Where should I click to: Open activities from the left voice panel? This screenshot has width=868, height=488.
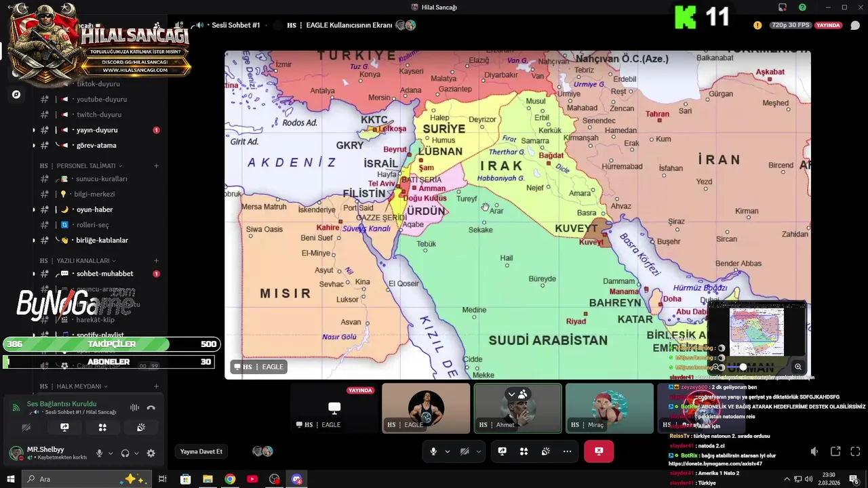tap(102, 428)
